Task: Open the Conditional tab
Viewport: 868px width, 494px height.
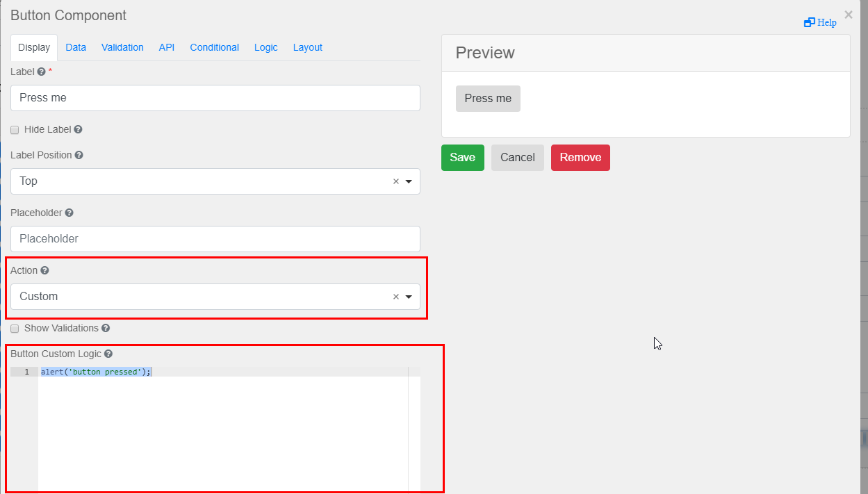Action: pos(214,47)
